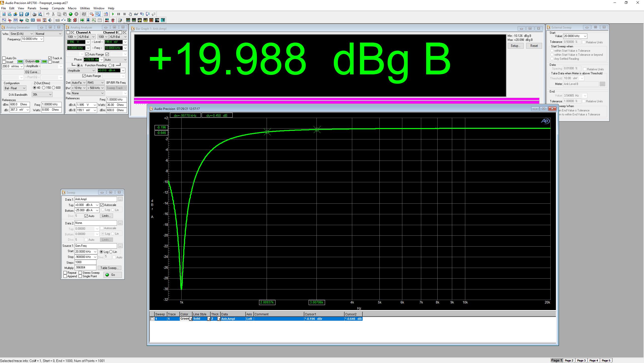Enable Append checkbox in Sweep panel
The image size is (644, 363).
pos(65,276)
